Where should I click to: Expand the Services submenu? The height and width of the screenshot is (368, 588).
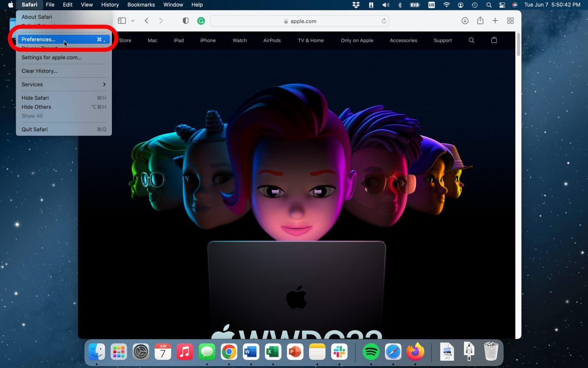[64, 84]
